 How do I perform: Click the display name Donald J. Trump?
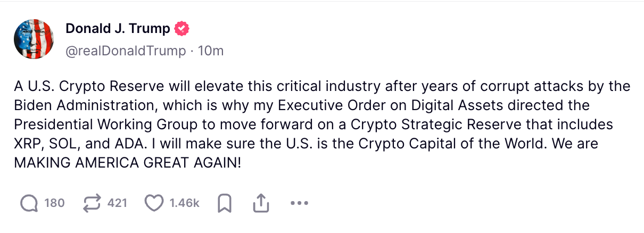click(118, 29)
